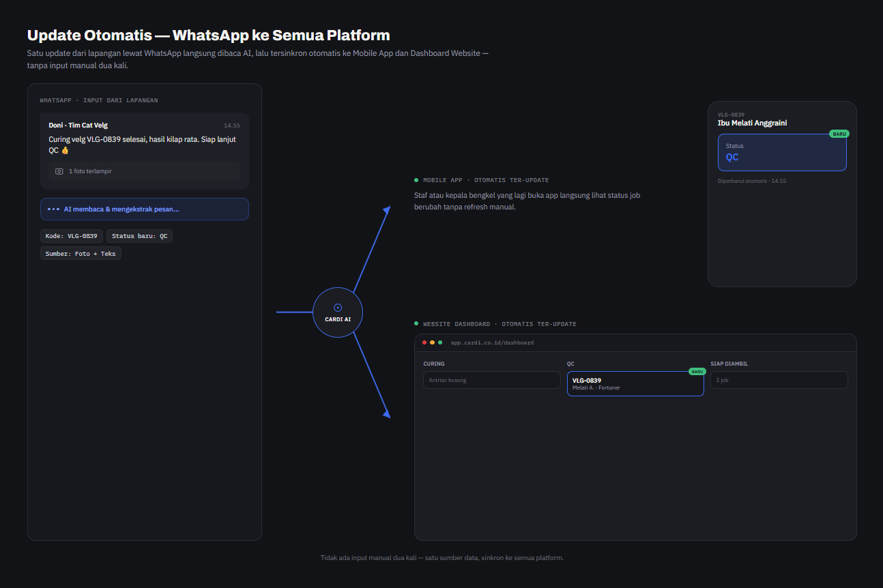
Task: Select the "Sumber: Foto + Teks" chip
Action: tap(81, 253)
